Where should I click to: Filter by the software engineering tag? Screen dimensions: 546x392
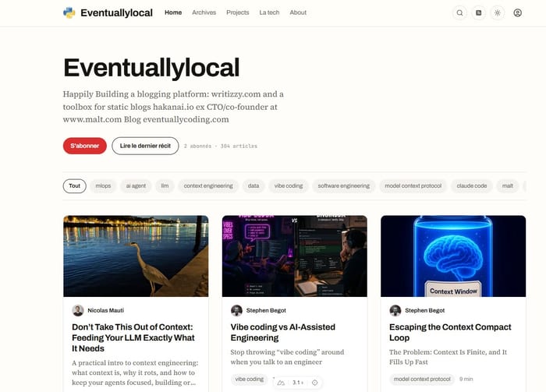(344, 186)
